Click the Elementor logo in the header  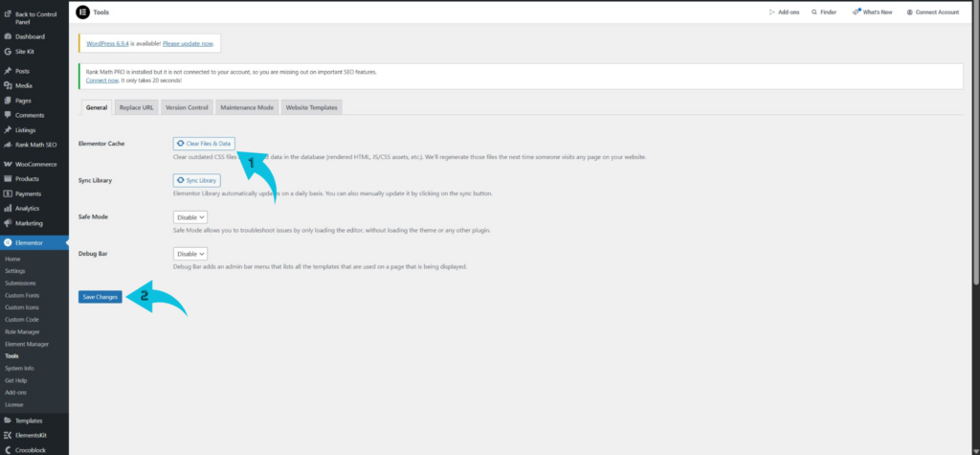coord(82,11)
